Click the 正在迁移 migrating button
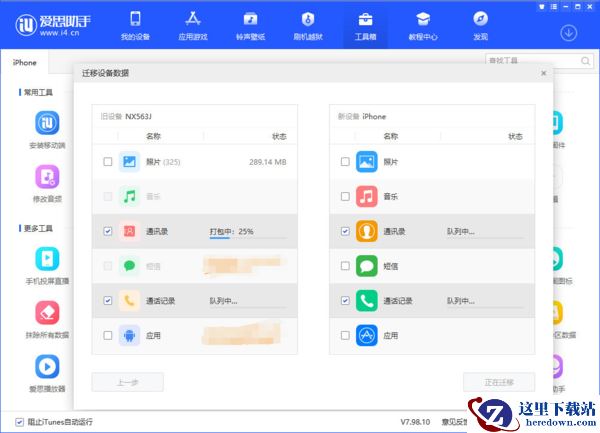600x433 pixels. click(x=499, y=382)
